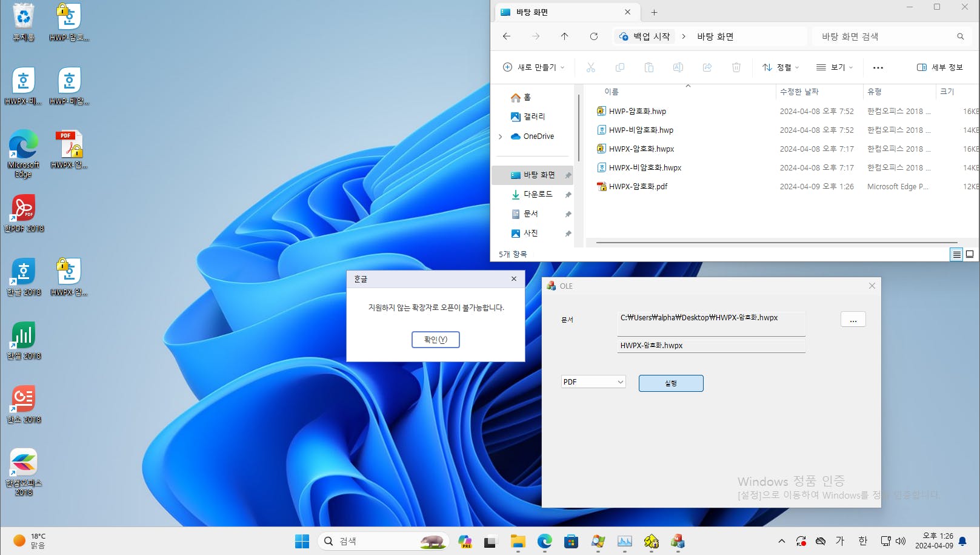Toggle the 세부 정보 details pane

[940, 67]
